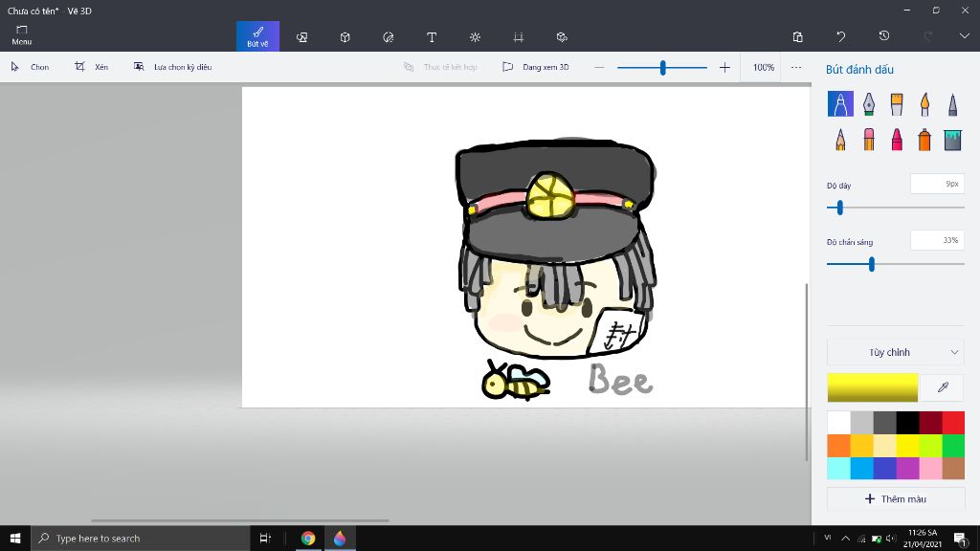Open the 3D library tab
980x551 pixels.
[x=562, y=37]
